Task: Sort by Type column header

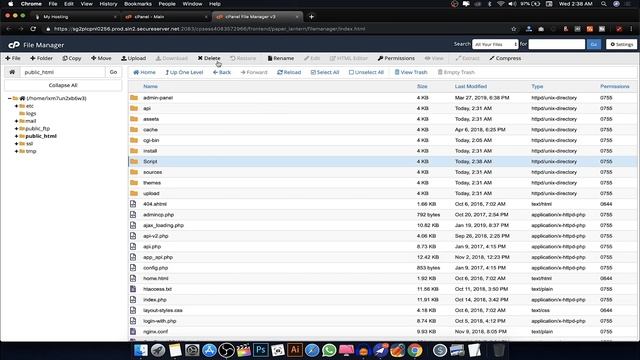Action: 537,87
